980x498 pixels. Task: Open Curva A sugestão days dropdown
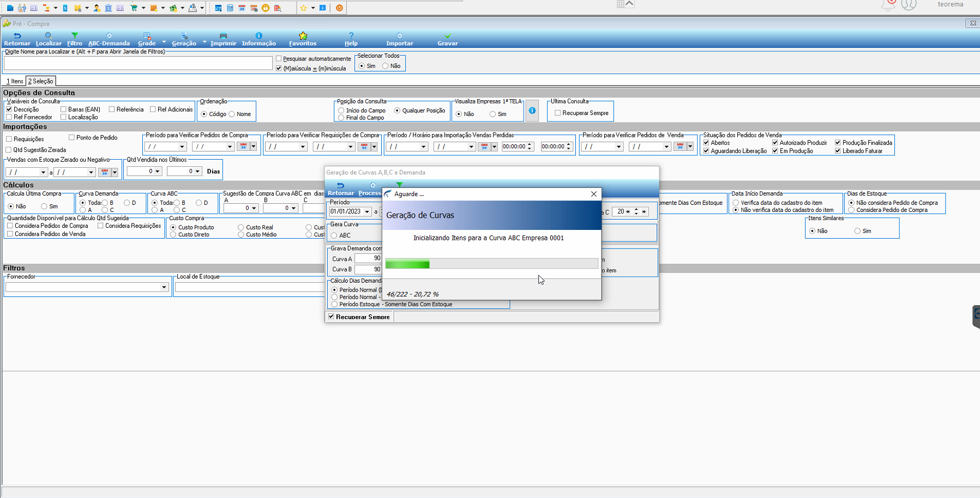pos(254,208)
